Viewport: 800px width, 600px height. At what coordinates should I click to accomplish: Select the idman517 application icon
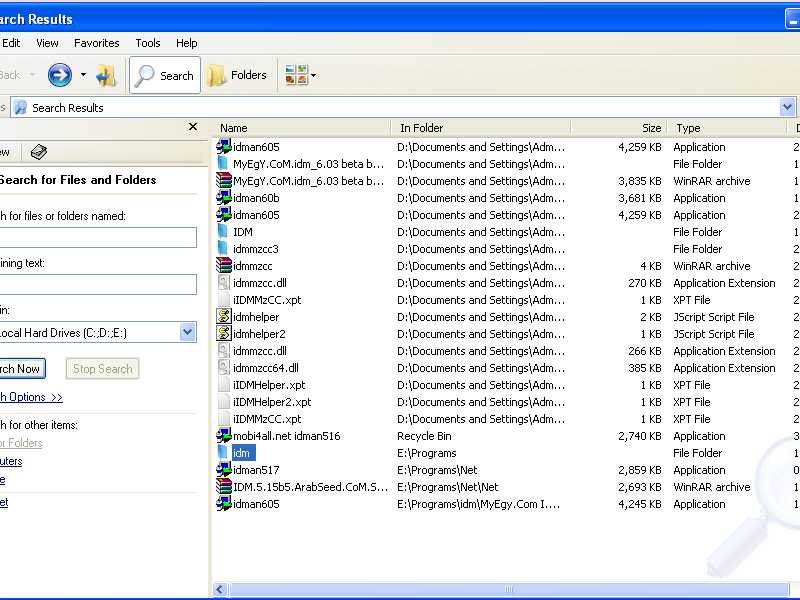click(x=223, y=470)
